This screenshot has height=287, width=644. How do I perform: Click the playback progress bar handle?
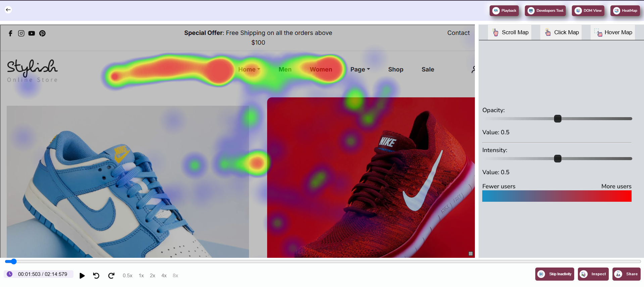(x=13, y=261)
